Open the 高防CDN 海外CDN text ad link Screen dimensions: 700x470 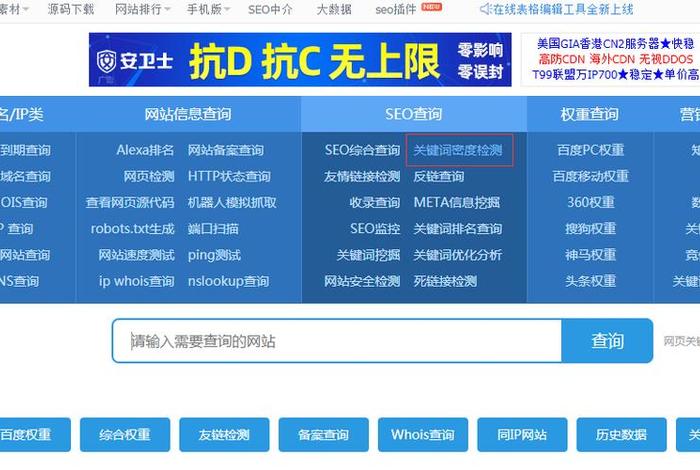click(616, 59)
